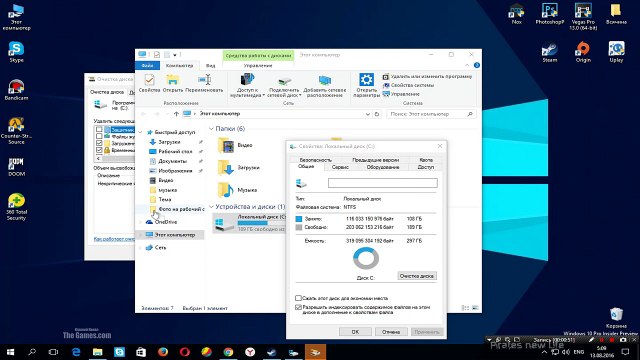Open the Recycle Bin on desktop
Screen dimensions: 640x360
click(x=616, y=318)
